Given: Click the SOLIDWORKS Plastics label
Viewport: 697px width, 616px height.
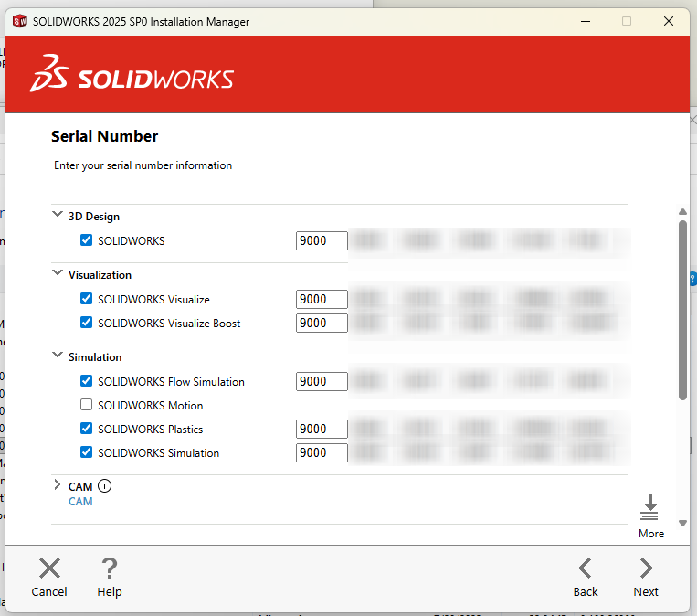Looking at the screenshot, I should tap(150, 430).
